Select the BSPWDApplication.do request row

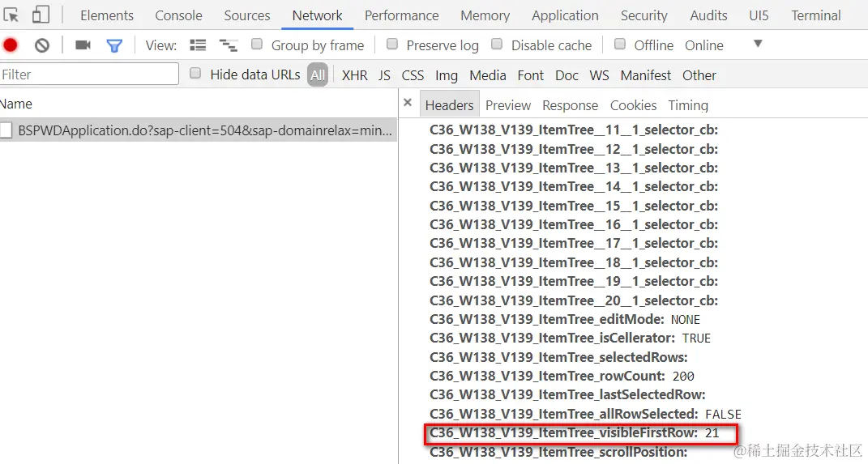click(199, 130)
